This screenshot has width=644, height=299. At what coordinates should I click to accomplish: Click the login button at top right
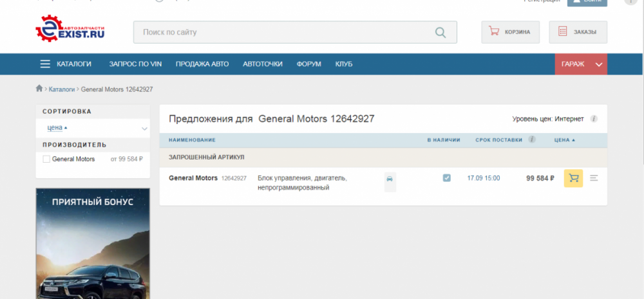(x=587, y=2)
